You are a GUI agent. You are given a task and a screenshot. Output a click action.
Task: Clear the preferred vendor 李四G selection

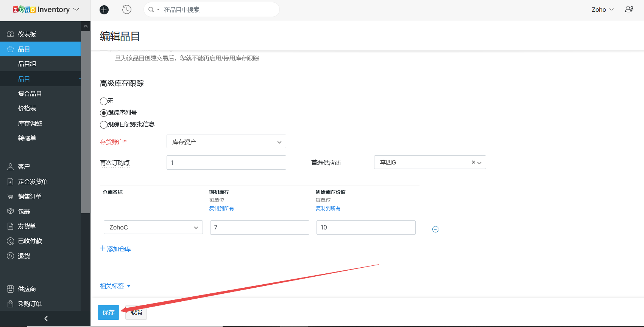pos(473,162)
